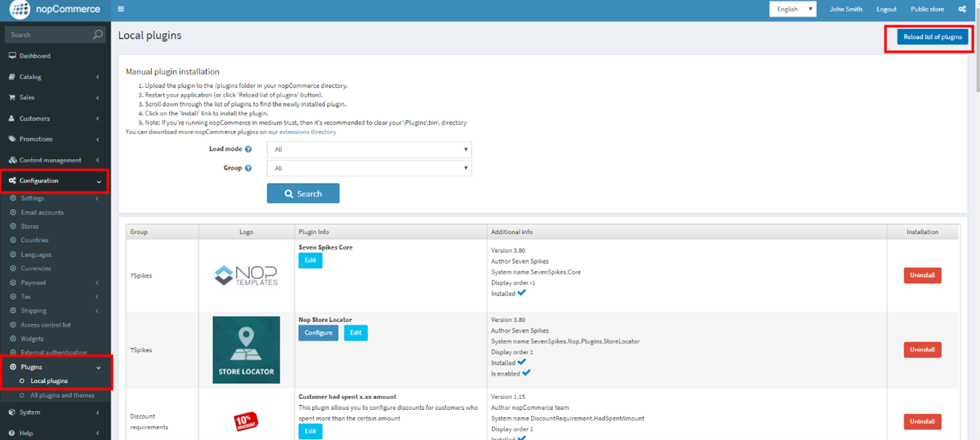Click the John Smith account link
Image resolution: width=980 pixels, height=440 pixels.
coord(846,10)
